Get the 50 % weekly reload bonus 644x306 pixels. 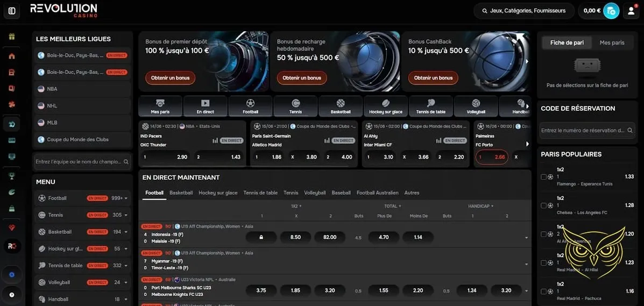click(x=302, y=77)
